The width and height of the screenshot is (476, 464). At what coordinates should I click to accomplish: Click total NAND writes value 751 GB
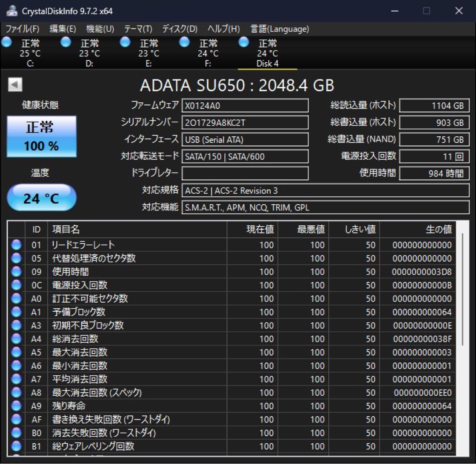click(434, 139)
